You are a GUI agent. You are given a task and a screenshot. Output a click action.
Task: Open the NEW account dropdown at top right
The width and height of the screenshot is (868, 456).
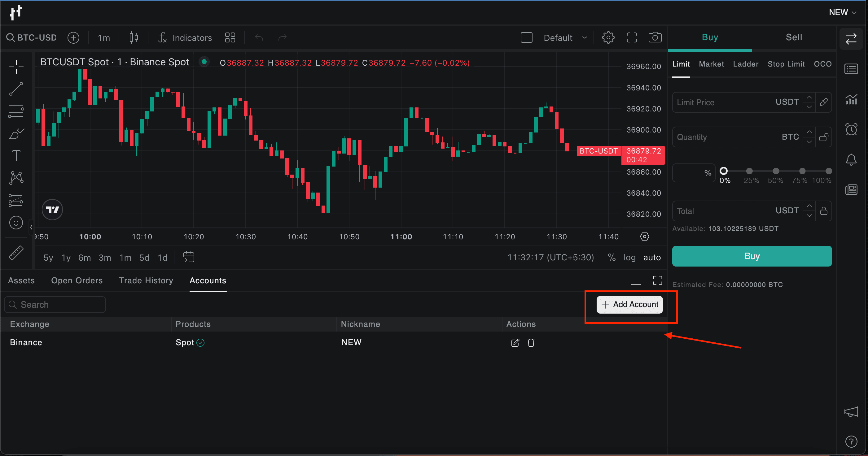tap(843, 12)
